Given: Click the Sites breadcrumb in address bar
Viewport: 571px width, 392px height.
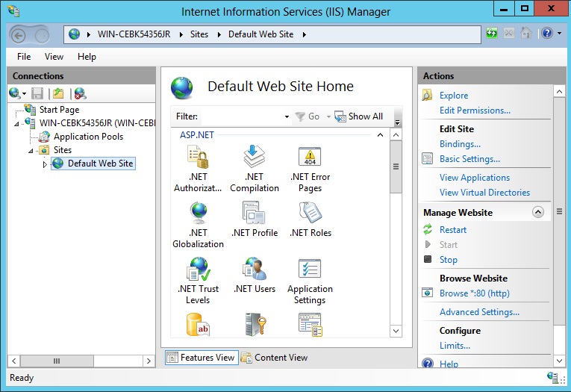Looking at the screenshot, I should pos(199,34).
